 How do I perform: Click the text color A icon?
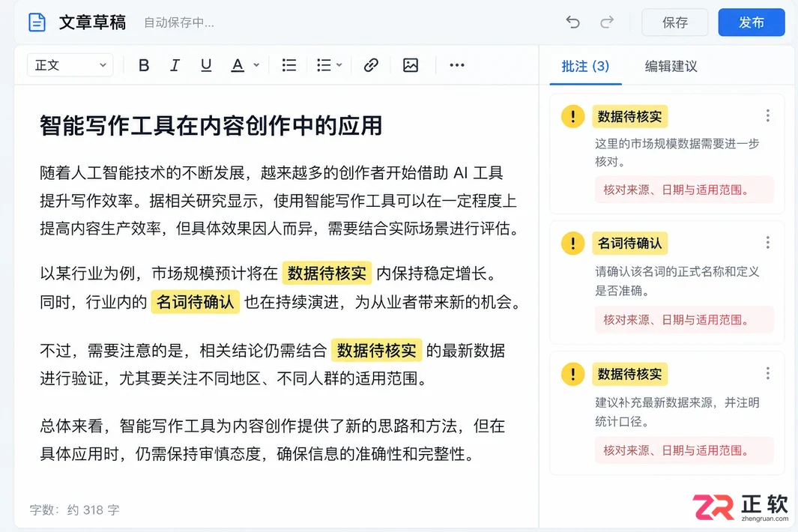tap(238, 65)
